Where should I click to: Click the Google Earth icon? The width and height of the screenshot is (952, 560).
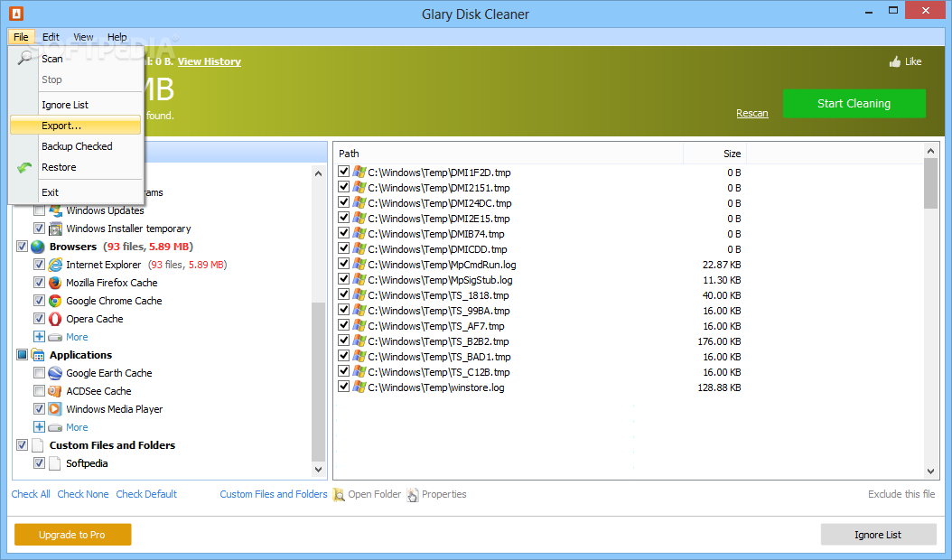[55, 373]
